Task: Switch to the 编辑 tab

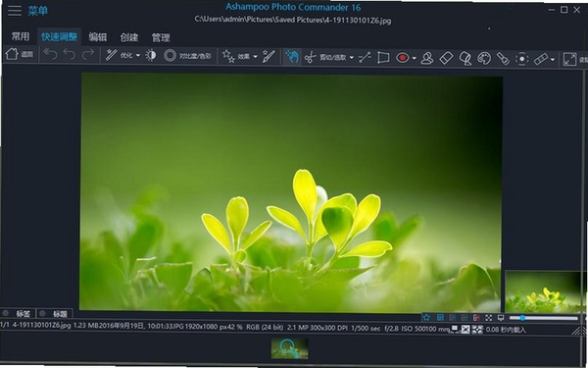Action: coord(97,37)
